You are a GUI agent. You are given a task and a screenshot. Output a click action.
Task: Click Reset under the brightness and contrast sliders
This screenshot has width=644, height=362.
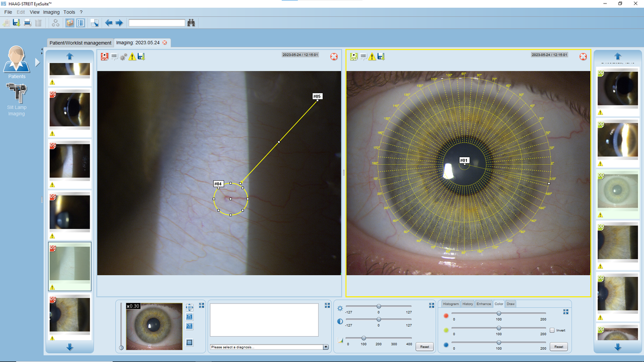tap(425, 346)
